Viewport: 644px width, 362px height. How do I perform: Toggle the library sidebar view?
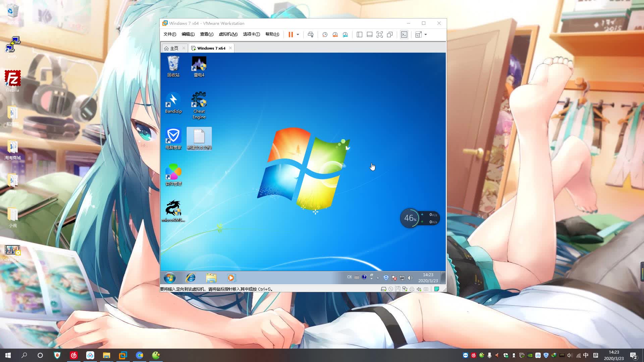[x=359, y=35]
